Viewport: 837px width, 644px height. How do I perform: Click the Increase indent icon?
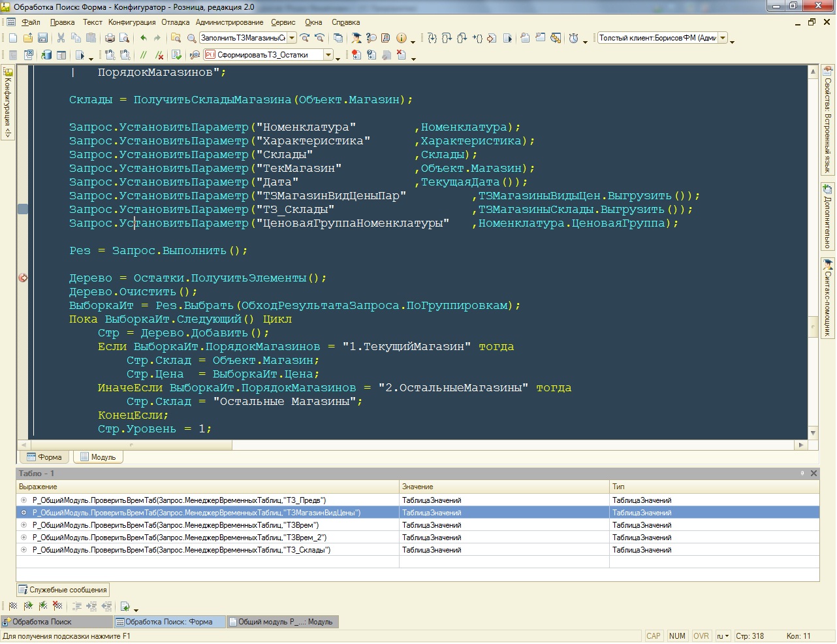point(91,606)
